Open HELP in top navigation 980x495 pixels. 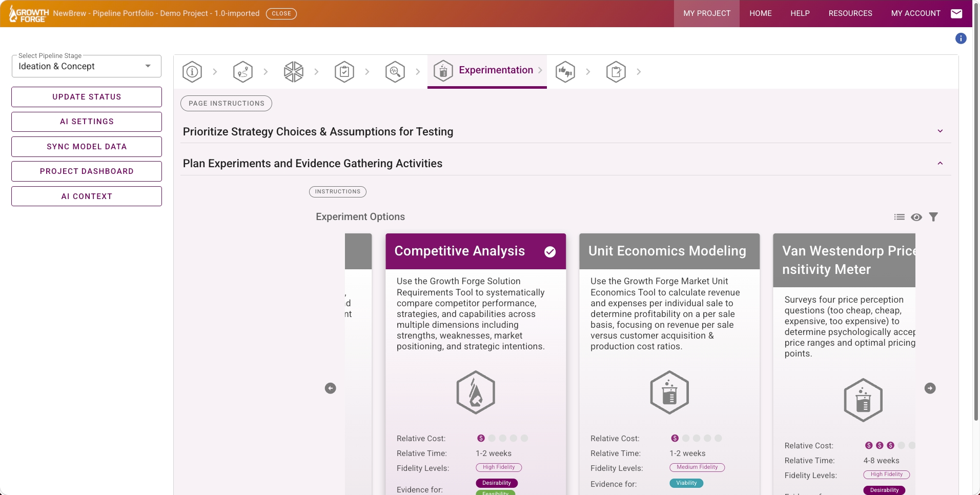pyautogui.click(x=800, y=13)
